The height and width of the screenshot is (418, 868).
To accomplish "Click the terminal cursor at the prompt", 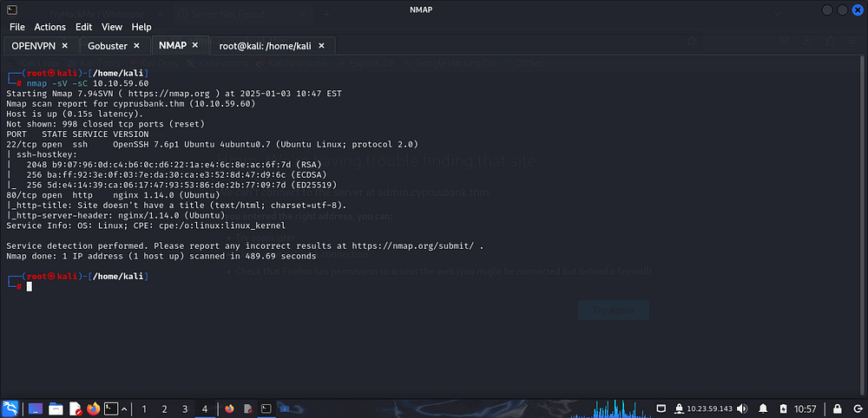I will tap(30, 286).
